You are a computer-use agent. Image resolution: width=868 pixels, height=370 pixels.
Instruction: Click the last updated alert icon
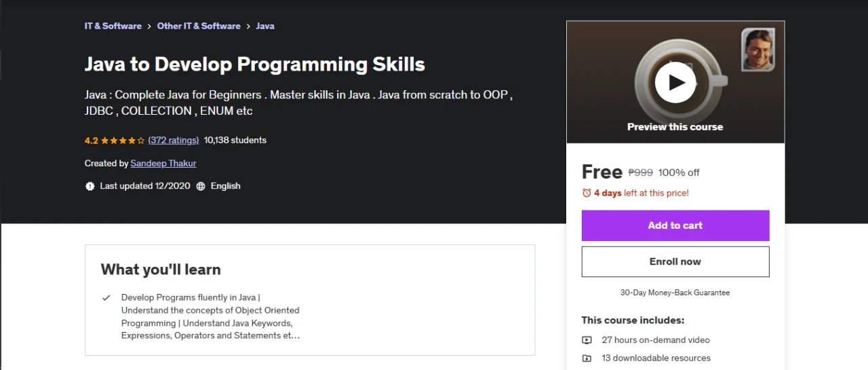90,186
